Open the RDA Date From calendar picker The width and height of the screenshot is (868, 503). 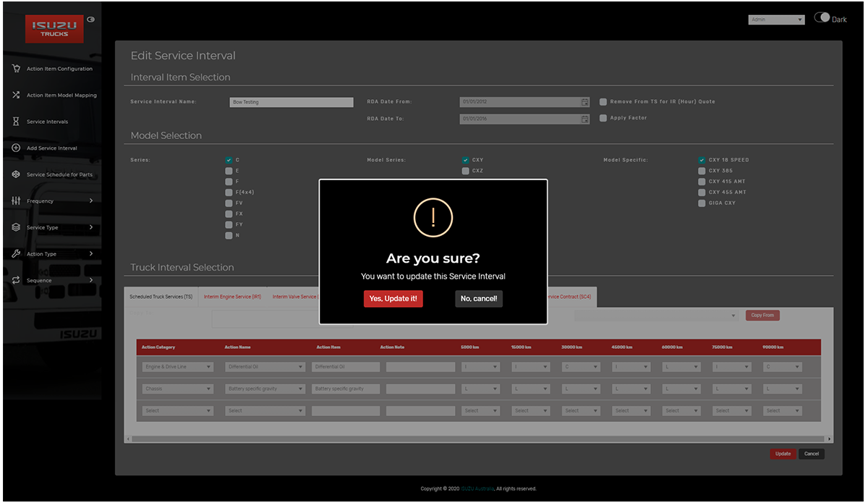tap(584, 102)
